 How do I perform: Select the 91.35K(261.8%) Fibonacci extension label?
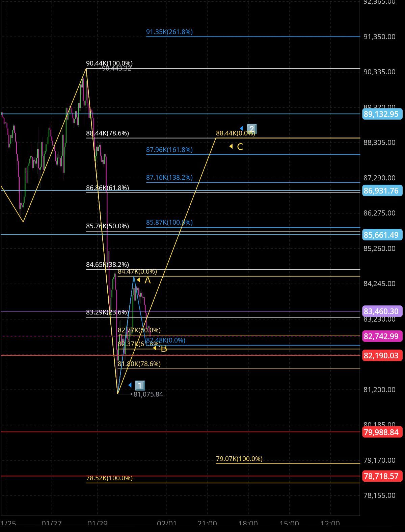pos(169,32)
